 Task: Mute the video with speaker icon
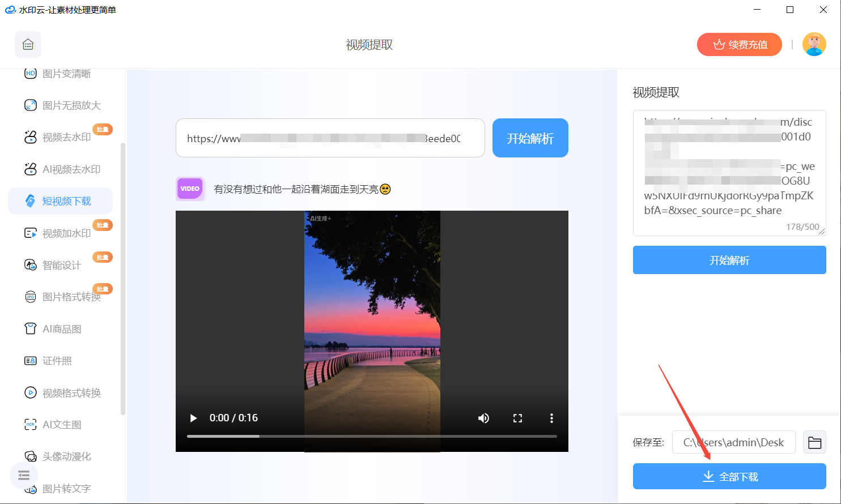coord(483,418)
